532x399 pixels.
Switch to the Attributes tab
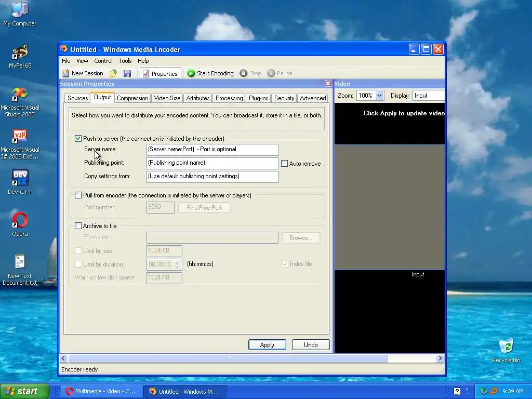(198, 98)
